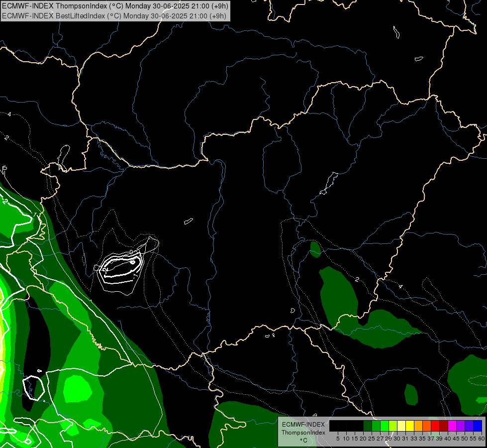Click legend scale label '10'
The height and width of the screenshot is (448, 487).
(346, 439)
